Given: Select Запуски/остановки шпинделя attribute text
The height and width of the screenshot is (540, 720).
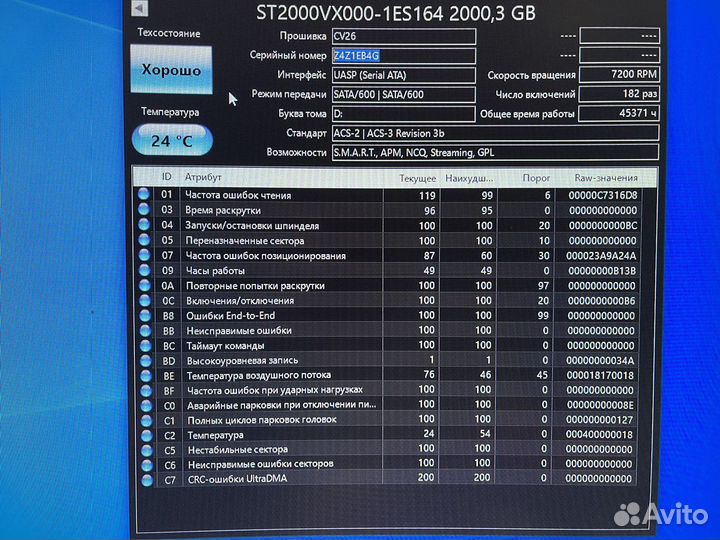Looking at the screenshot, I should (252, 225).
